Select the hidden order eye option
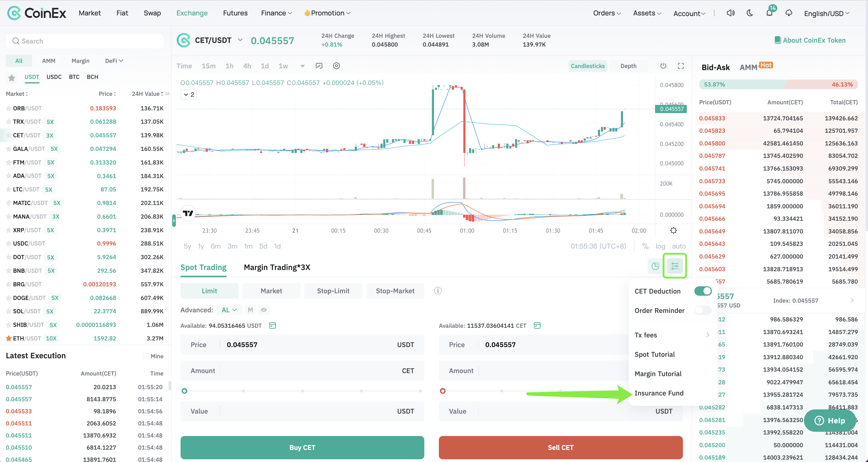 tap(264, 310)
